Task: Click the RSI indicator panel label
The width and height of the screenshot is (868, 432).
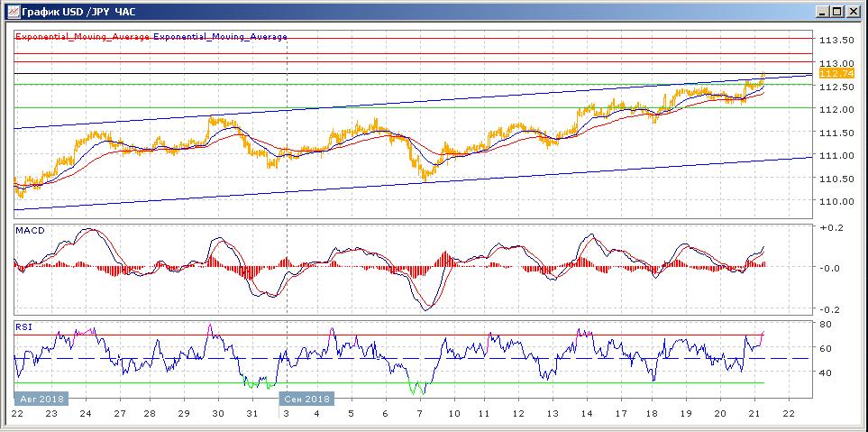Action: point(23,326)
